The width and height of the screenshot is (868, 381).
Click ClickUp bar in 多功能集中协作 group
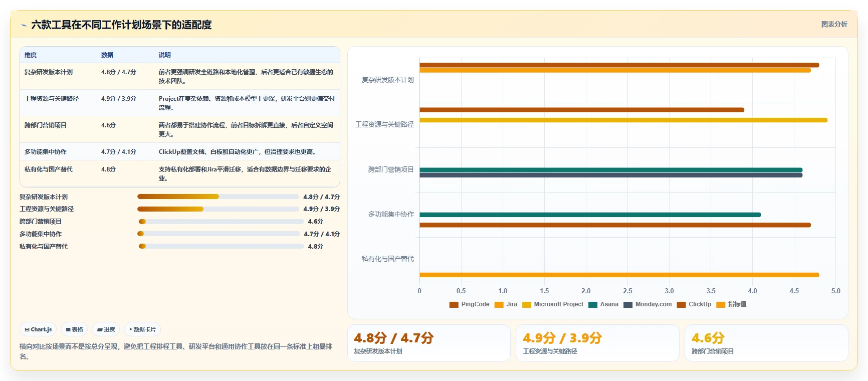615,225
